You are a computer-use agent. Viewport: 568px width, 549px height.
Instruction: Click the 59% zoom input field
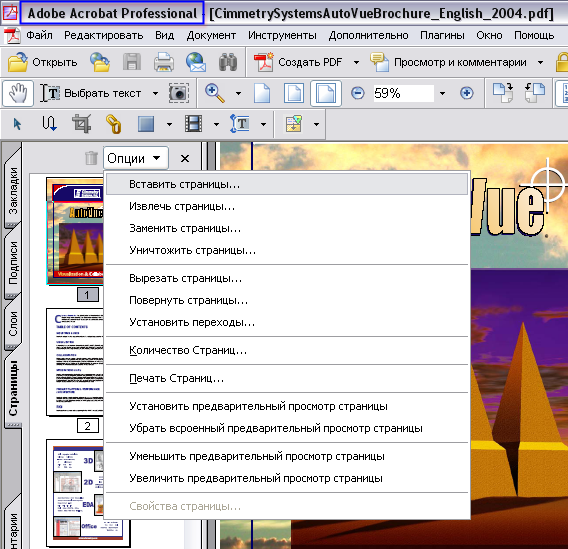click(x=404, y=93)
